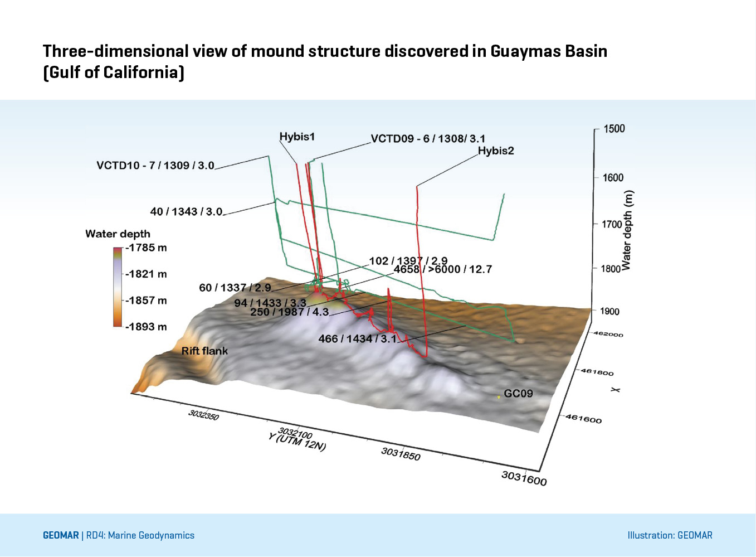Click the 60 / 1337 / 2.9 annotation
The height and width of the screenshot is (557, 756).
click(x=235, y=288)
